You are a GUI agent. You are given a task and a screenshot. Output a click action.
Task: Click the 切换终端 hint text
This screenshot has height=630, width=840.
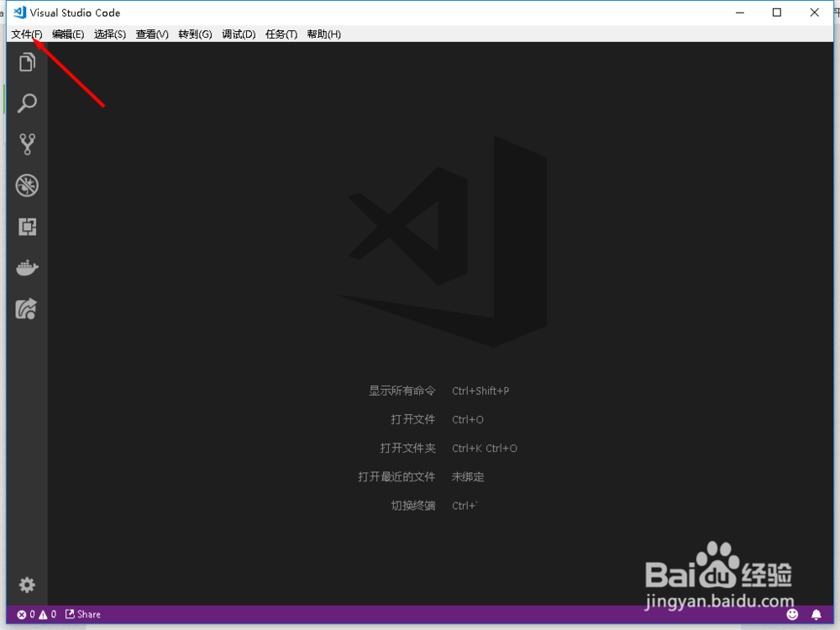tap(413, 505)
